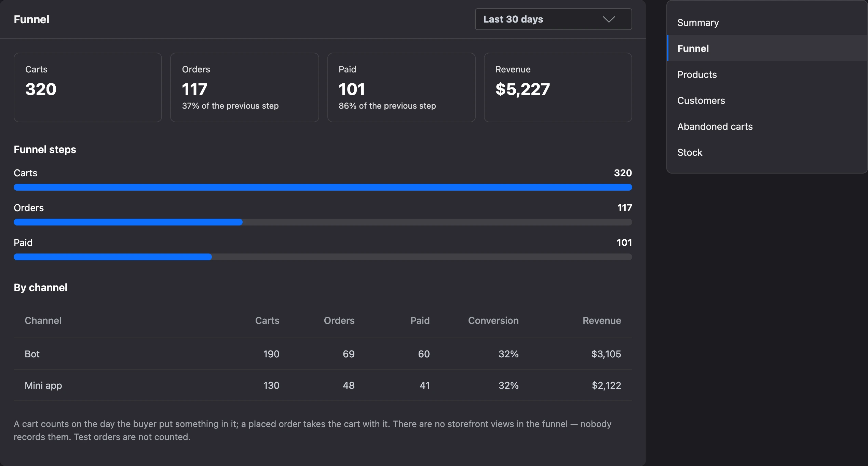The image size is (868, 466).
Task: Click the '37% of the previous step' text
Action: point(230,106)
